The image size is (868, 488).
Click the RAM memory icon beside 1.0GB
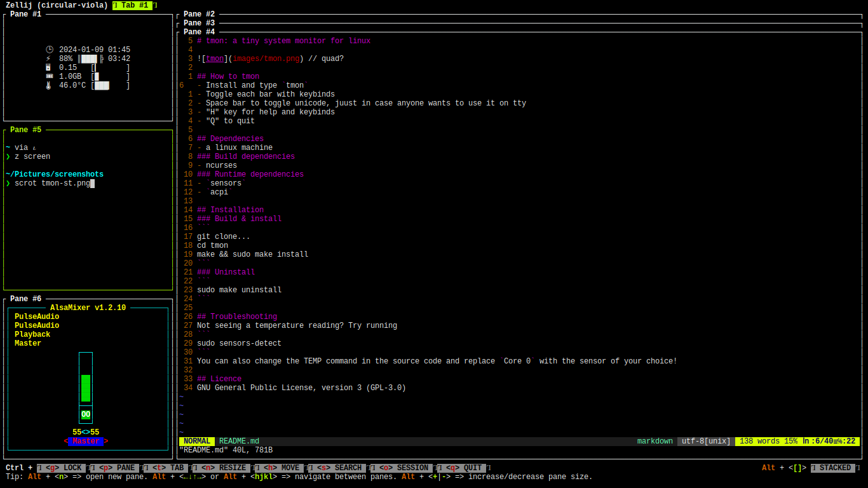coord(50,76)
